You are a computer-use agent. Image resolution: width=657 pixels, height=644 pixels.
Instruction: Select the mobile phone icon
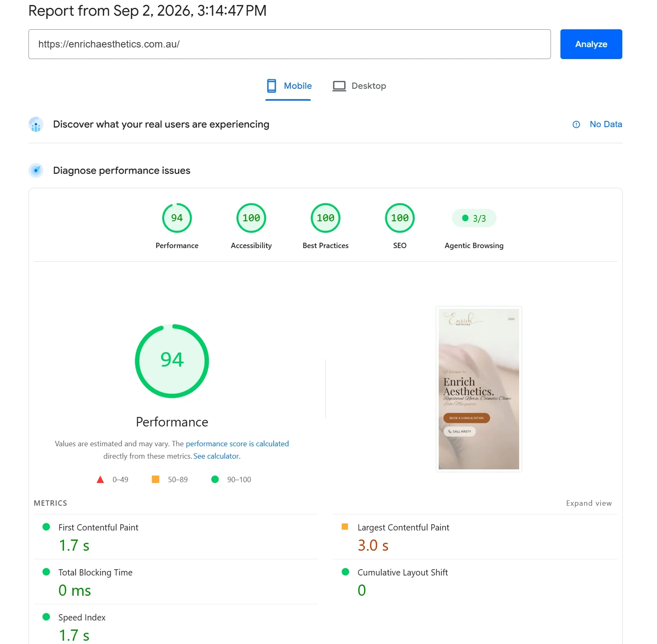click(272, 86)
